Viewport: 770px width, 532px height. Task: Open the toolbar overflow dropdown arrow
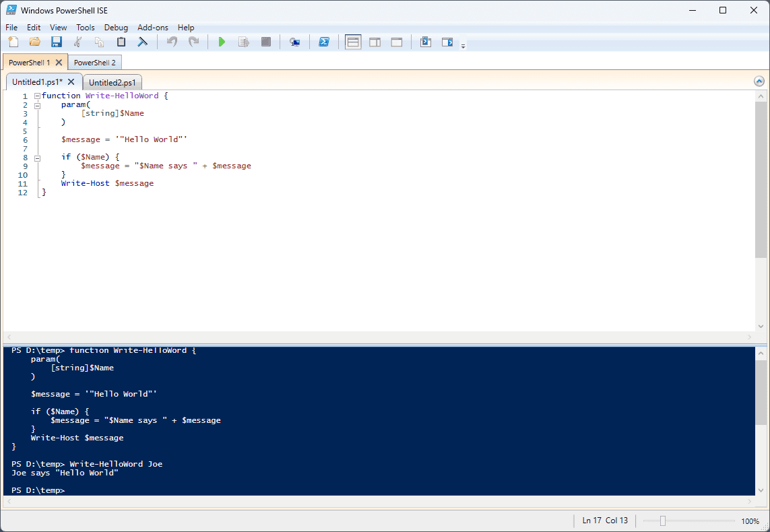pyautogui.click(x=463, y=44)
